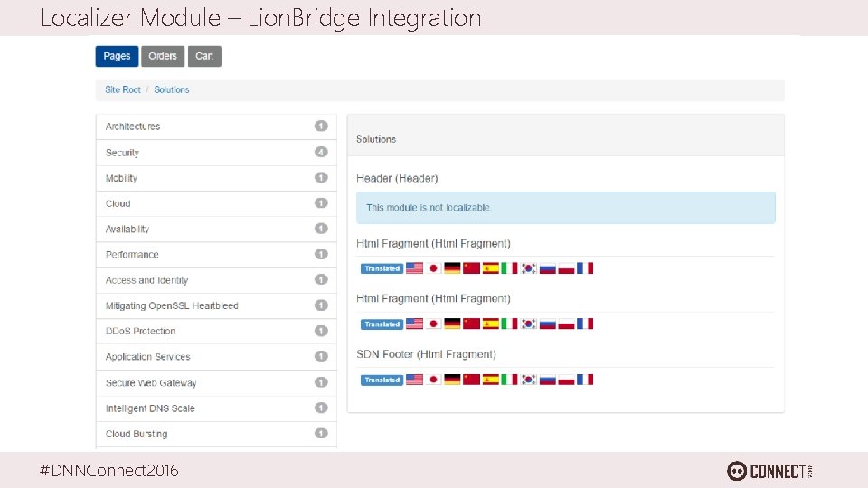Open the Cloud Bursting page entry
The image size is (868, 488).
tap(216, 435)
